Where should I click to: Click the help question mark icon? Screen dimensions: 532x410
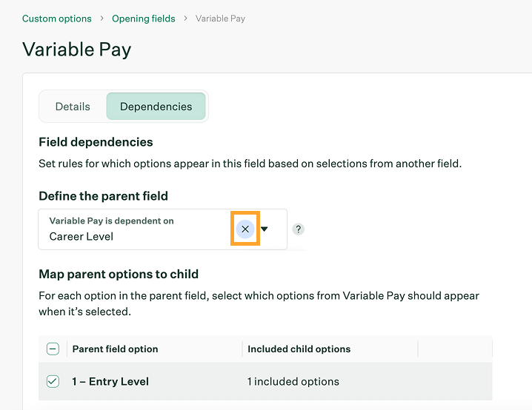click(298, 229)
